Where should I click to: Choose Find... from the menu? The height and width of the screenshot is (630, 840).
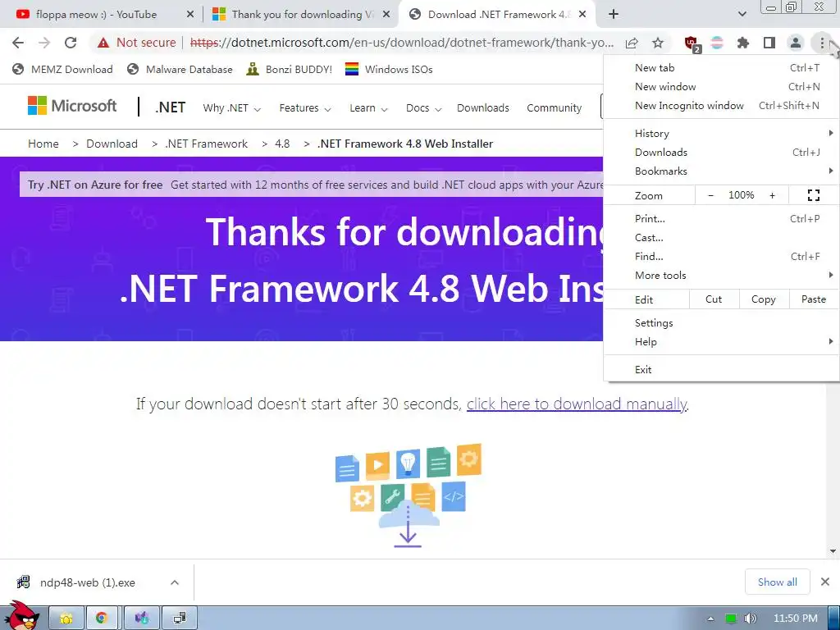(721, 256)
